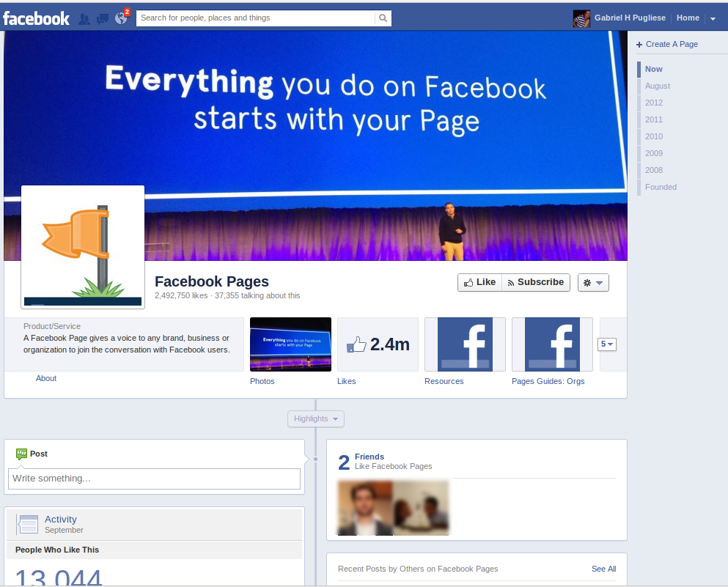728x587 pixels.
Task: Expand the Highlights filter dropdown
Action: point(315,418)
